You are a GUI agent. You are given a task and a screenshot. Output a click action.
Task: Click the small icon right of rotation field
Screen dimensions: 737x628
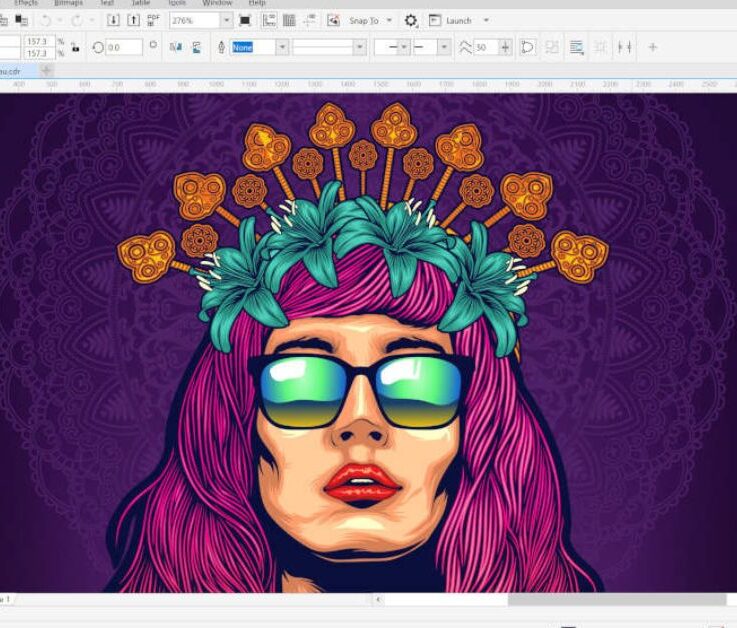point(153,45)
